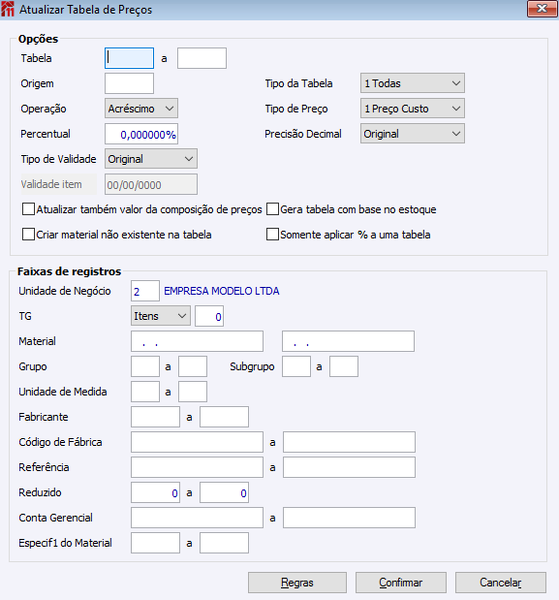Click the first Especif1 do Material field
Viewport: 559px width, 600px height.
155,543
